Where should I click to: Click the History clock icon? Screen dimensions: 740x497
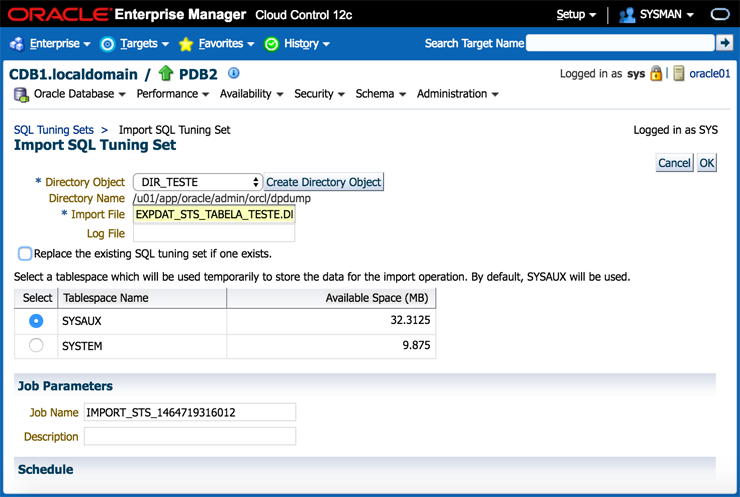271,44
